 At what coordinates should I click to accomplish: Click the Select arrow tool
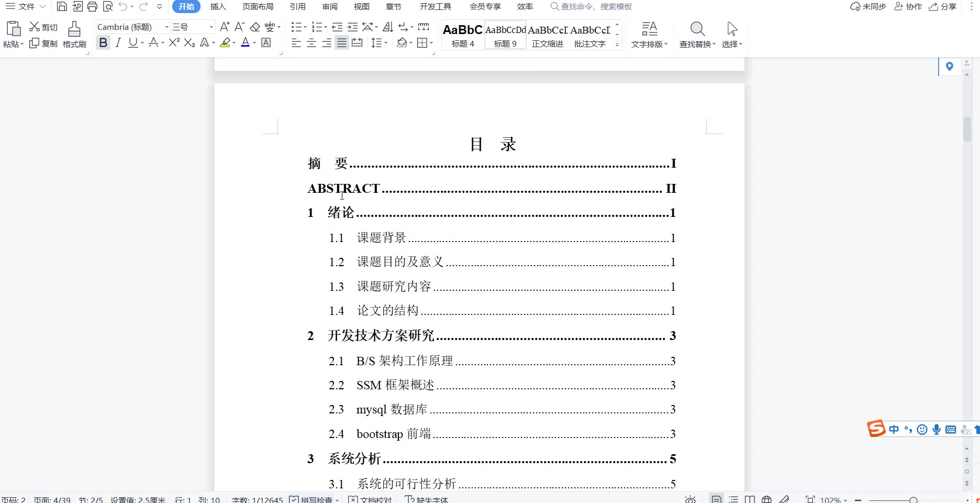click(732, 29)
